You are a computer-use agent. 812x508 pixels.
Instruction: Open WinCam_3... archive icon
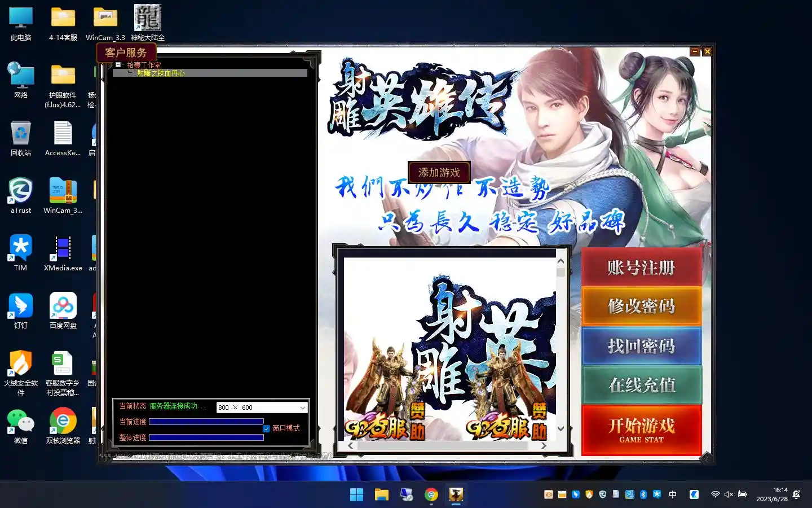[63, 196]
